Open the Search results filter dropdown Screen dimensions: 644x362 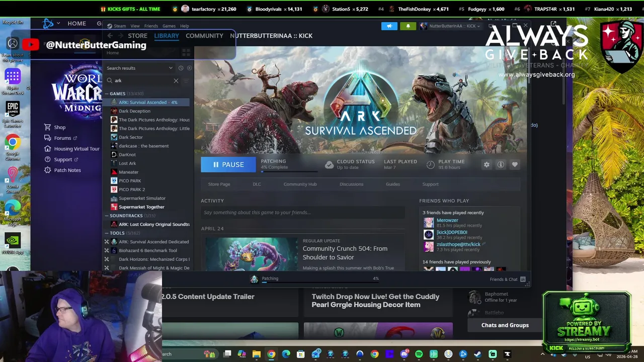[x=139, y=68]
